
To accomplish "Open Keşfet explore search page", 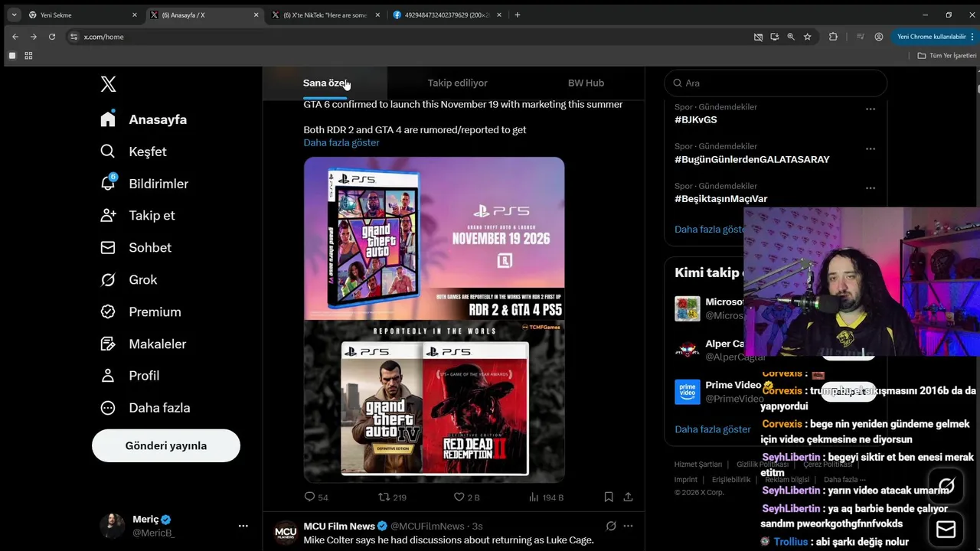I will click(133, 152).
